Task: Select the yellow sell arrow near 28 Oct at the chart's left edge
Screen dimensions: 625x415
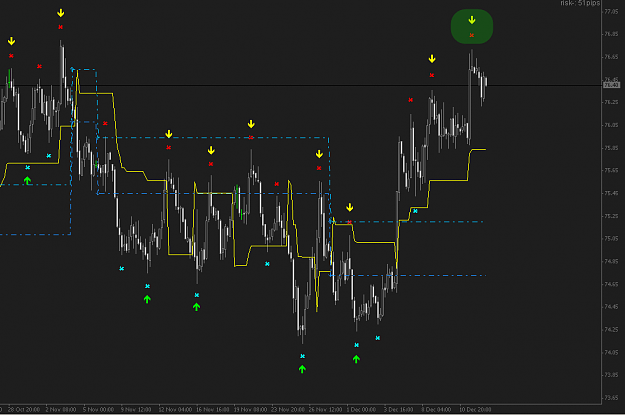Action: 11,41
